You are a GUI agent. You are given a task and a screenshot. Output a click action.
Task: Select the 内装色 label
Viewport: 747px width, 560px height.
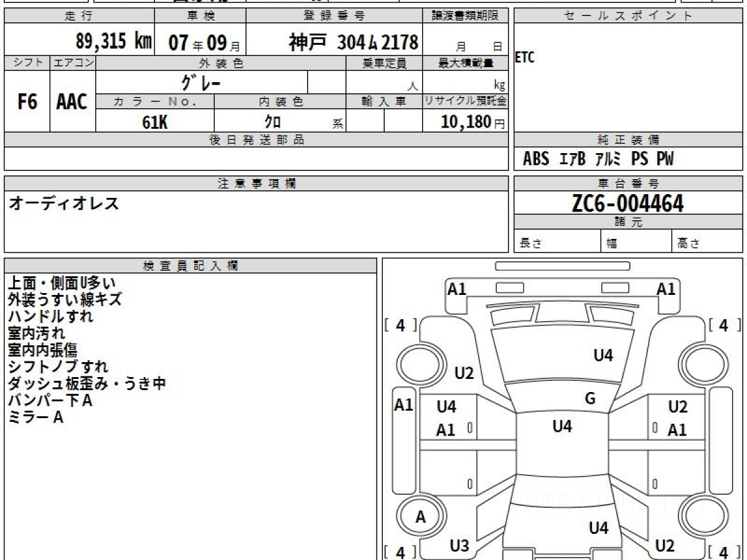tap(280, 102)
